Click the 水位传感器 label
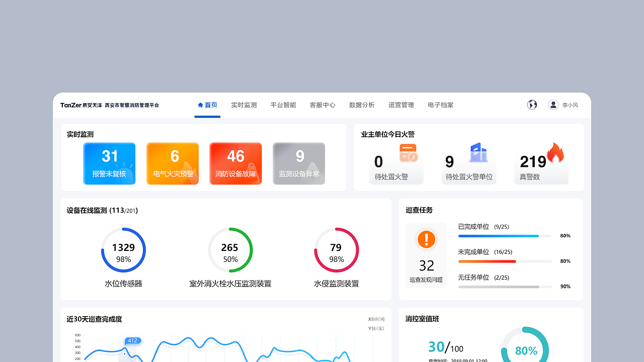Viewport: 644px width, 362px height. (x=123, y=284)
